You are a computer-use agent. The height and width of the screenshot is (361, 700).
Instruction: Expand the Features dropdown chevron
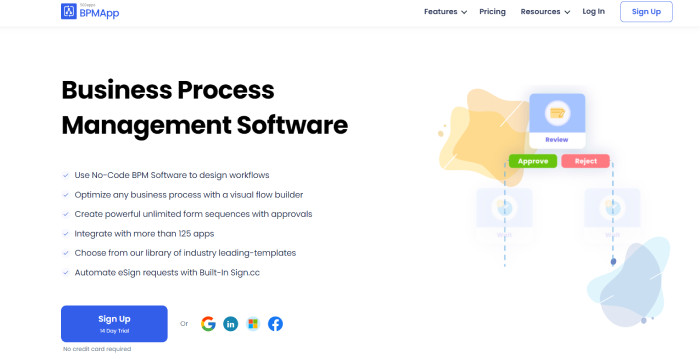pyautogui.click(x=464, y=12)
